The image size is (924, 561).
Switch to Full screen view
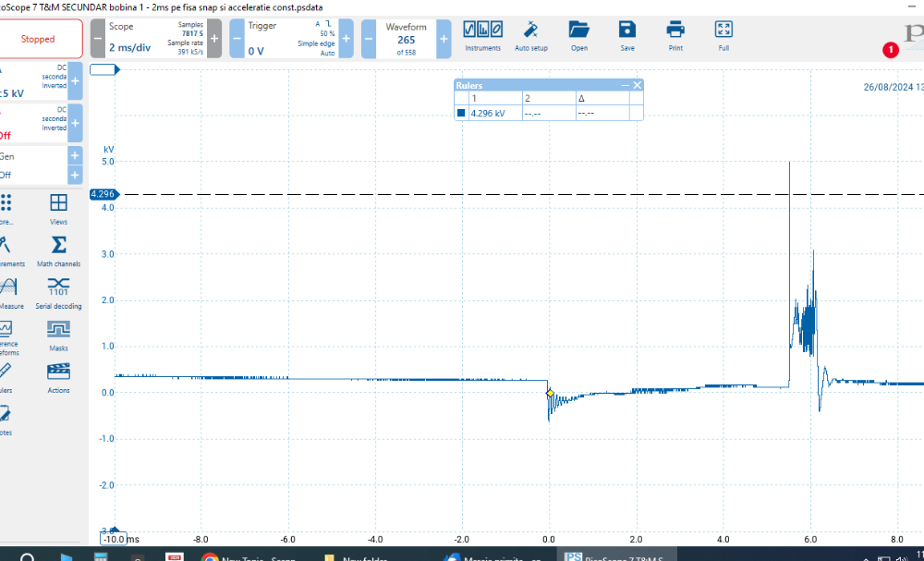coord(723,35)
